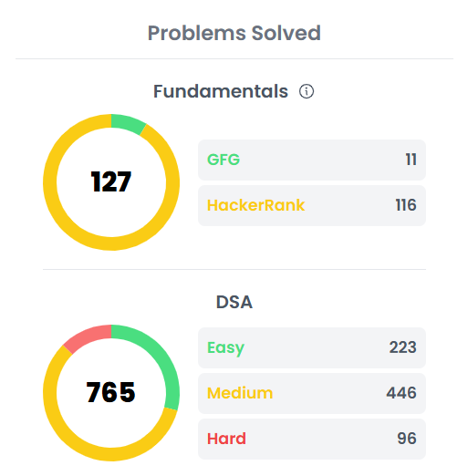Open the Easy problems row
Image resolution: width=468 pixels, height=476 pixels.
coord(312,347)
